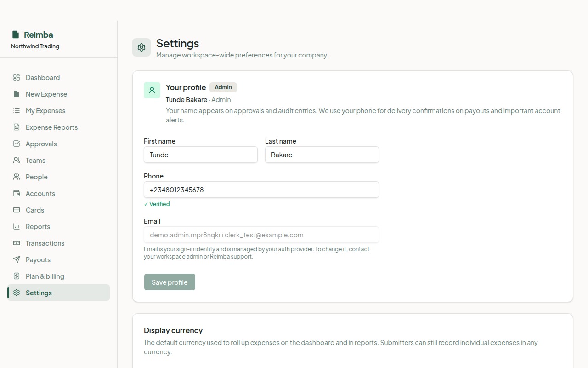Click the Tunde Bakare · Admin text
588x368 pixels.
pyautogui.click(x=198, y=100)
